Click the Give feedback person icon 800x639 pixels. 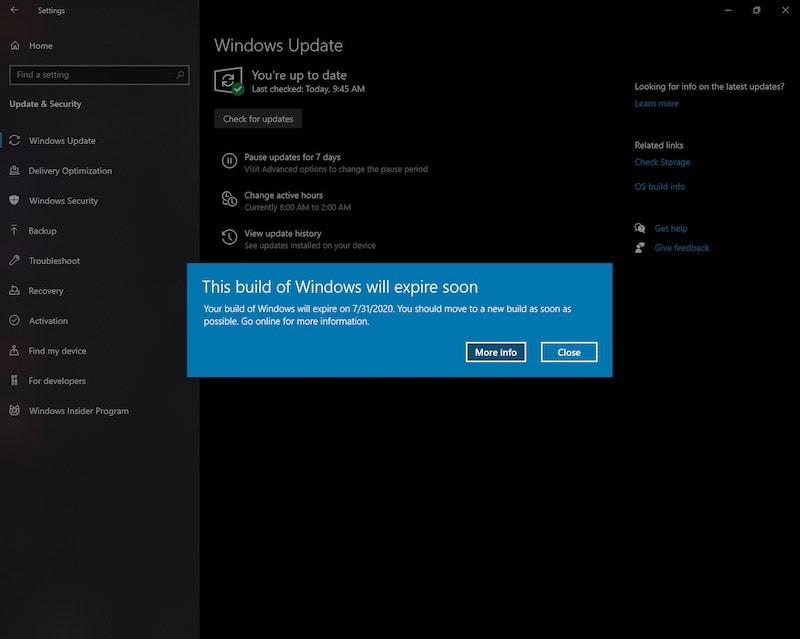[x=640, y=248]
